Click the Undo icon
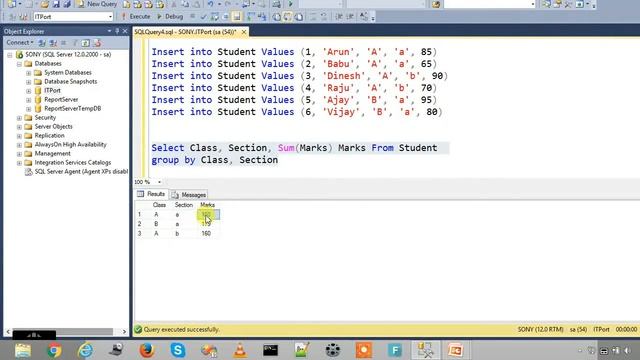The height and width of the screenshot is (360, 640). coord(210,4)
